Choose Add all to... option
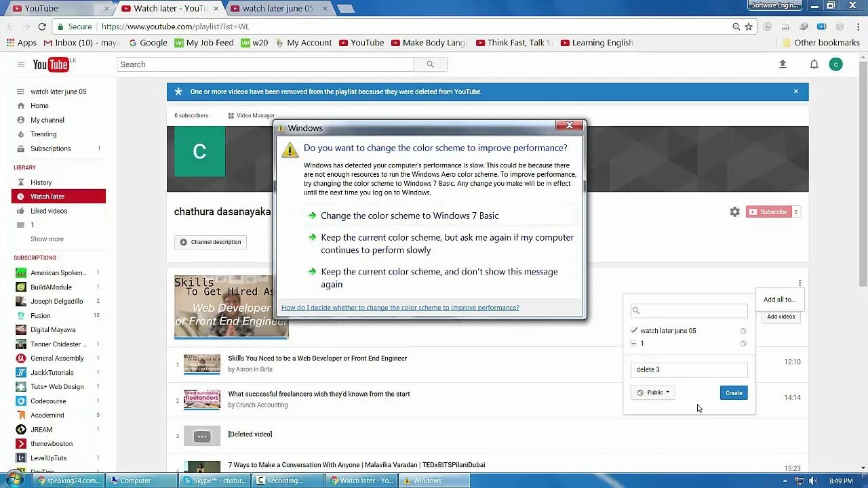The height and width of the screenshot is (488, 868). click(779, 300)
